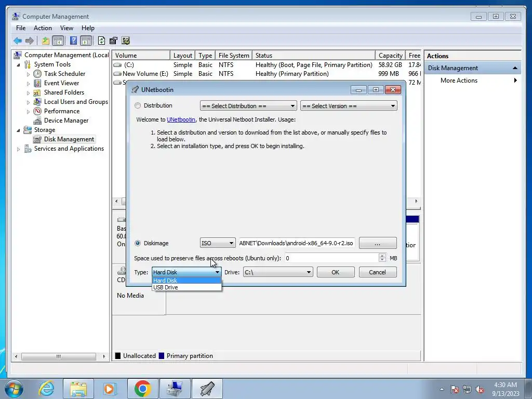This screenshot has width=532, height=399.
Task: Select the Diskimage radio button
Action: [137, 243]
